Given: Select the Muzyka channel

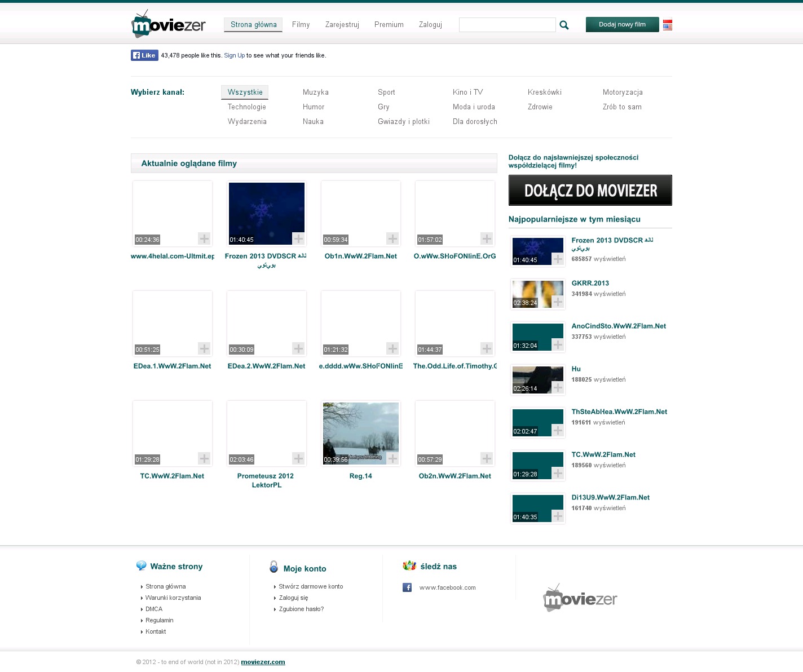Looking at the screenshot, I should 315,92.
